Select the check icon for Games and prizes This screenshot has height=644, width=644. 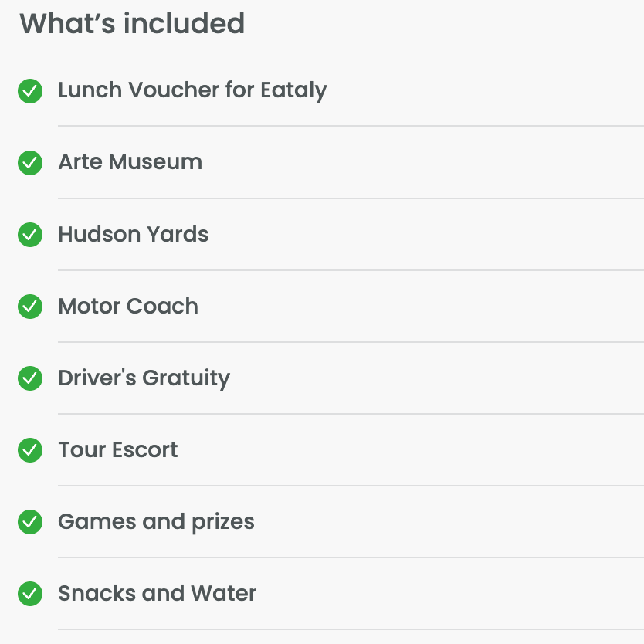coord(30,522)
